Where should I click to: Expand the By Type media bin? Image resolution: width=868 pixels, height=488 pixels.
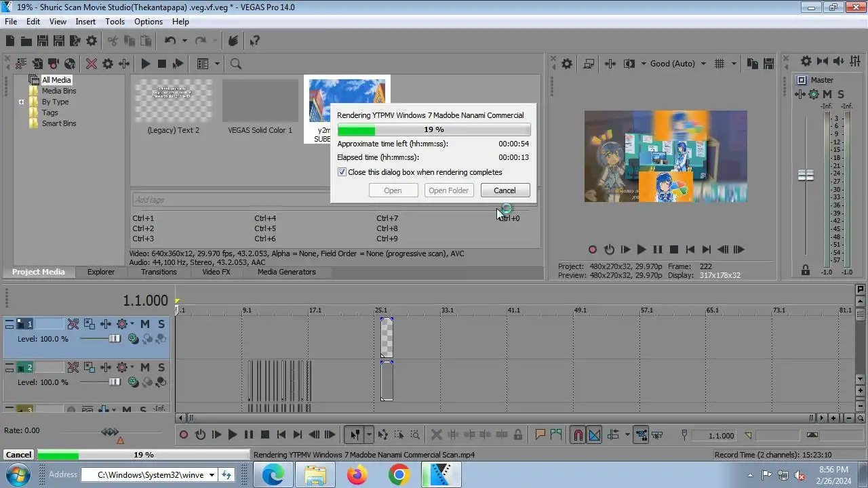coord(21,102)
